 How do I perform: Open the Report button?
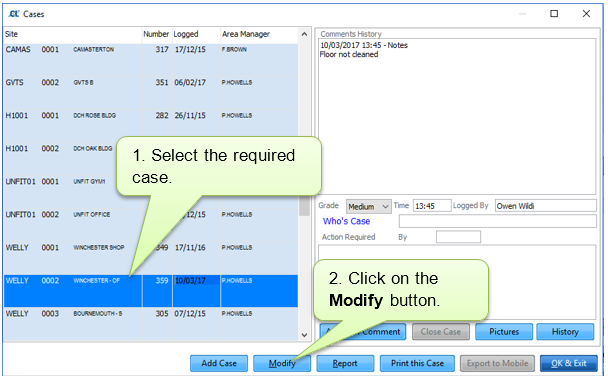(345, 363)
